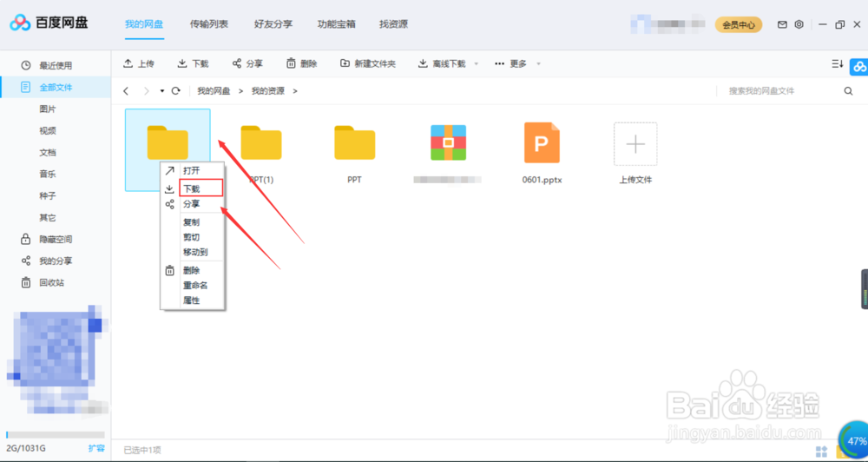Click the 上传文件 plus tile
This screenshot has width=868, height=462.
(x=635, y=144)
